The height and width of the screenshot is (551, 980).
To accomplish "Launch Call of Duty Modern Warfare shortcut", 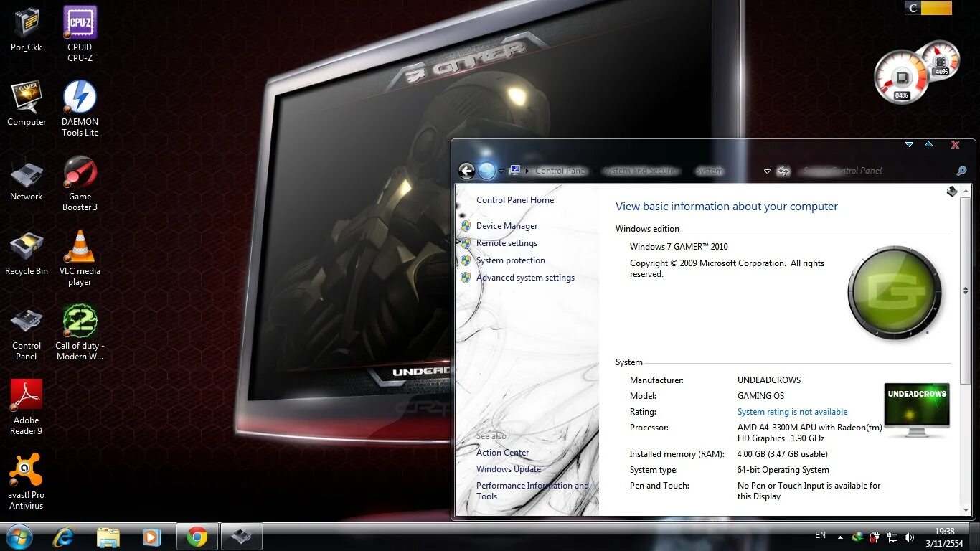I will tap(80, 333).
